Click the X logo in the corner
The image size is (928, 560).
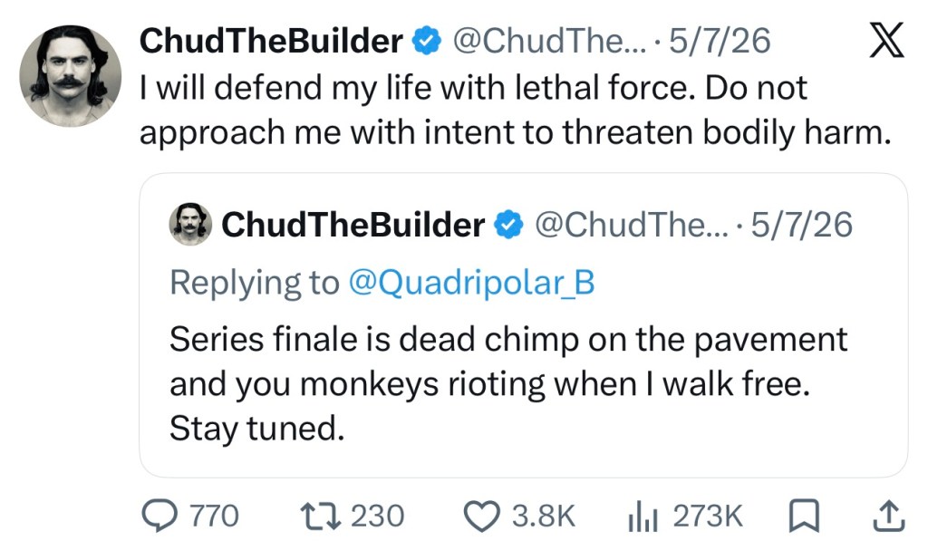886,40
